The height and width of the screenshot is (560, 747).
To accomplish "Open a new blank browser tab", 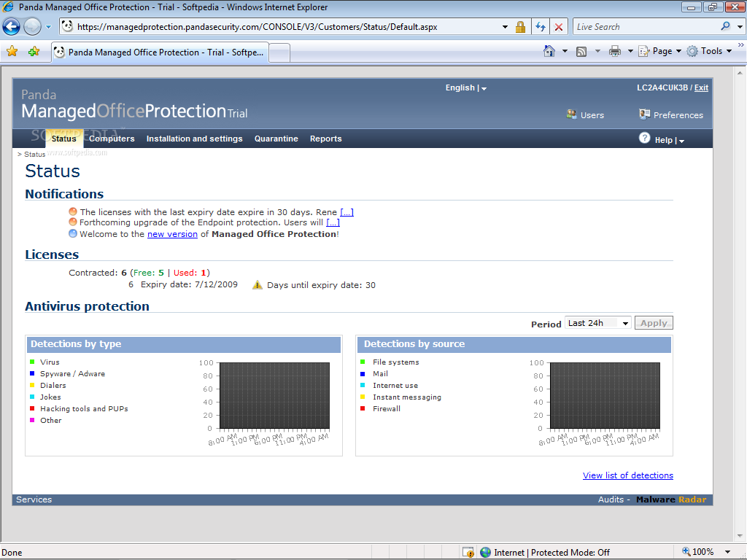I will (279, 52).
